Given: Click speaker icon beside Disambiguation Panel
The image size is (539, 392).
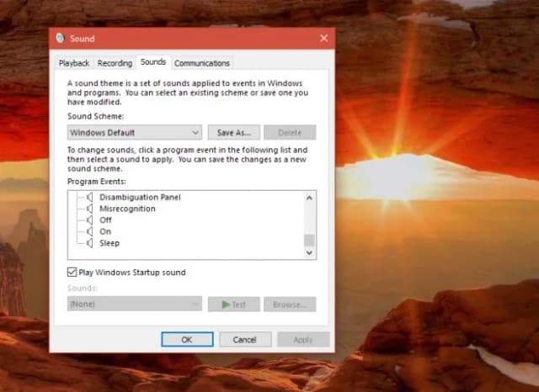Looking at the screenshot, I should pyautogui.click(x=90, y=198).
